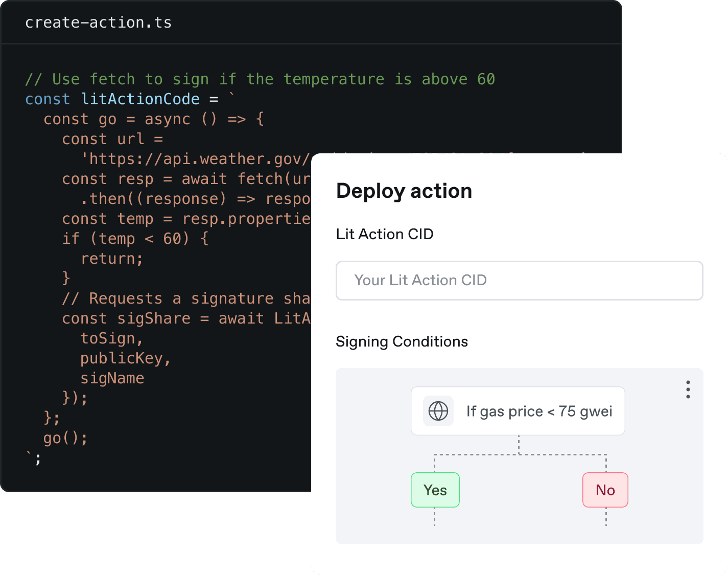Open the three-dot menu in Signing Conditions
This screenshot has height=575, width=728.
(688, 389)
